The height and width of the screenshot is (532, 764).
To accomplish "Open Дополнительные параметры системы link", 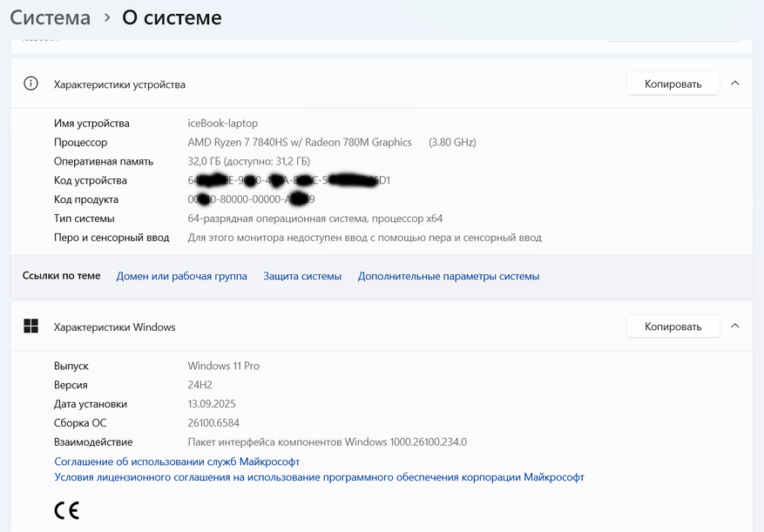I will tap(449, 276).
